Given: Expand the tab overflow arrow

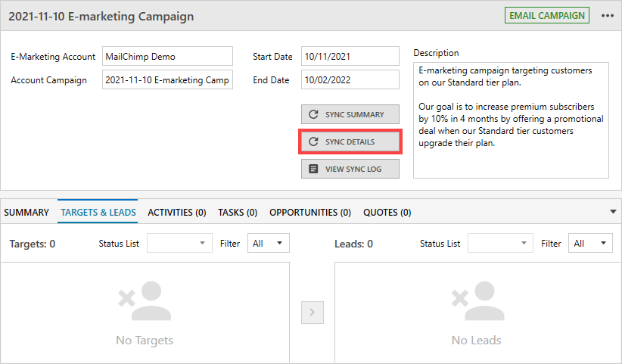Looking at the screenshot, I should point(613,212).
